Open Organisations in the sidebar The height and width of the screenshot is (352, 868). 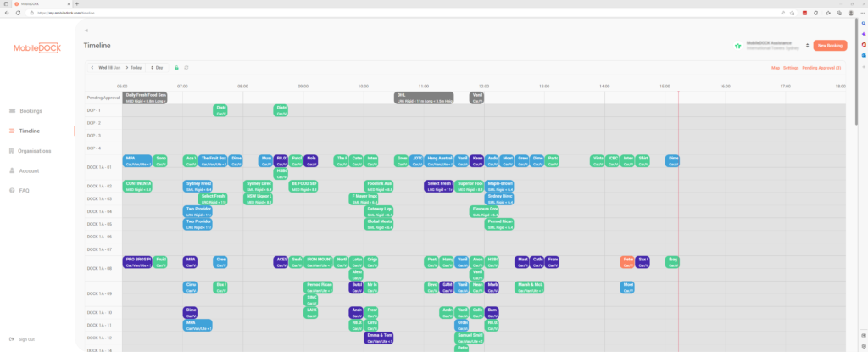(30, 151)
